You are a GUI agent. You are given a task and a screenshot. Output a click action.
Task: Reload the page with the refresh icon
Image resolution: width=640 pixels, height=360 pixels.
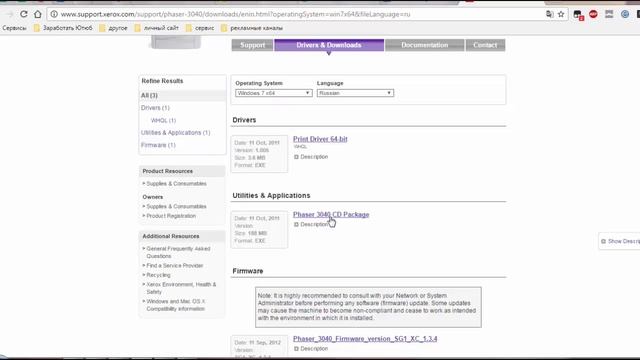24,14
